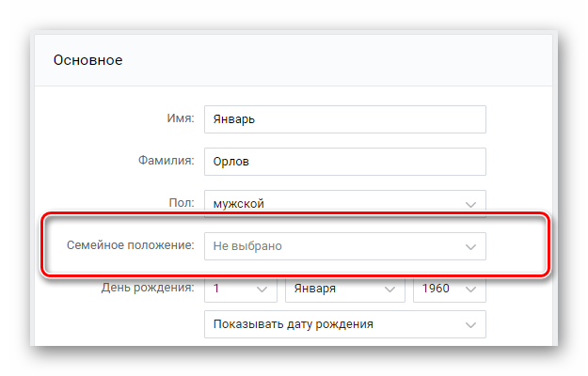Open the Пол dropdown showing мужской
The width and height of the screenshot is (588, 376).
[x=345, y=204]
